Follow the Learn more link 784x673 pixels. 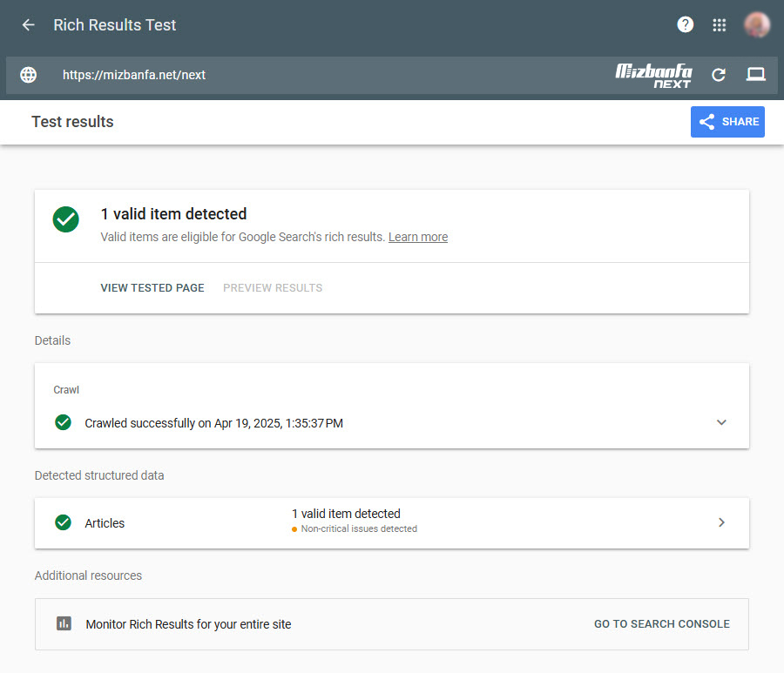[418, 237]
